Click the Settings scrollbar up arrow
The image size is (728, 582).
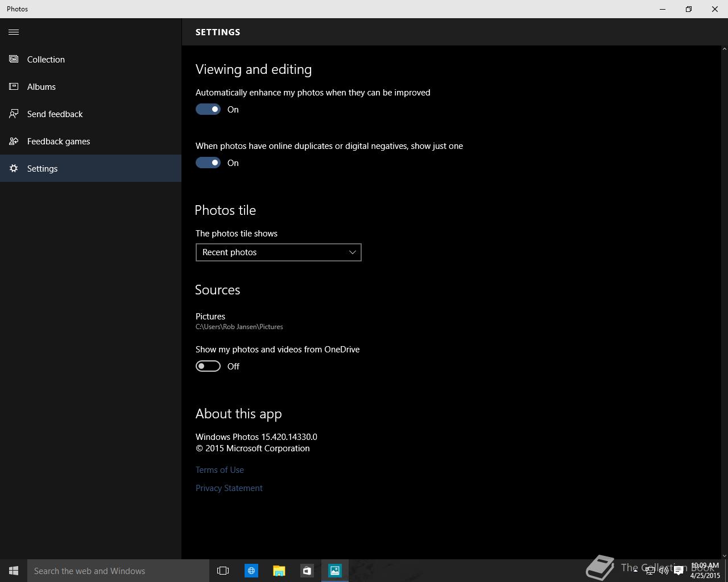click(724, 49)
